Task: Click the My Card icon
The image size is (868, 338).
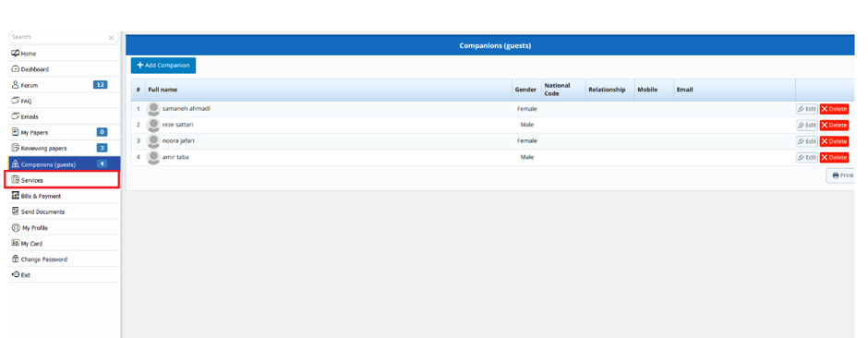Action: [16, 244]
